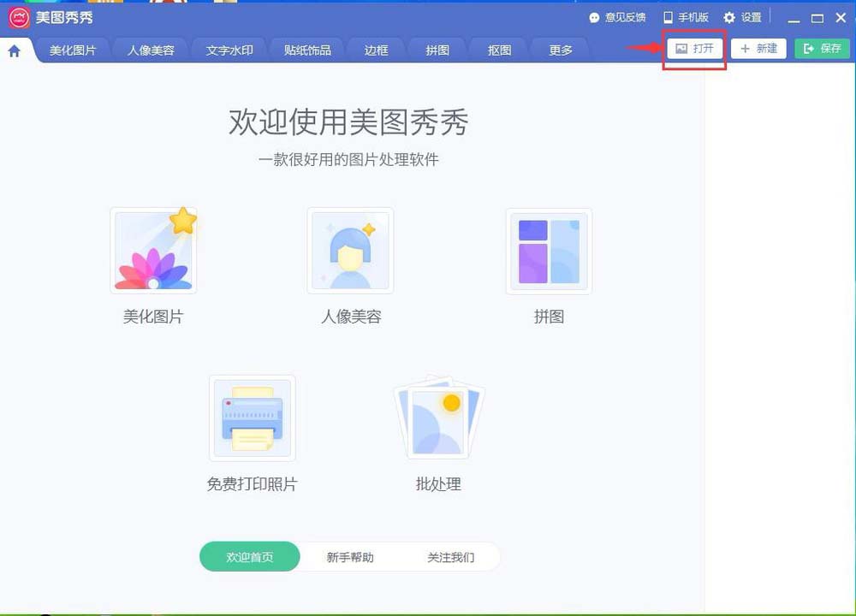
Task: Click the 批处理 label text
Action: pos(438,484)
